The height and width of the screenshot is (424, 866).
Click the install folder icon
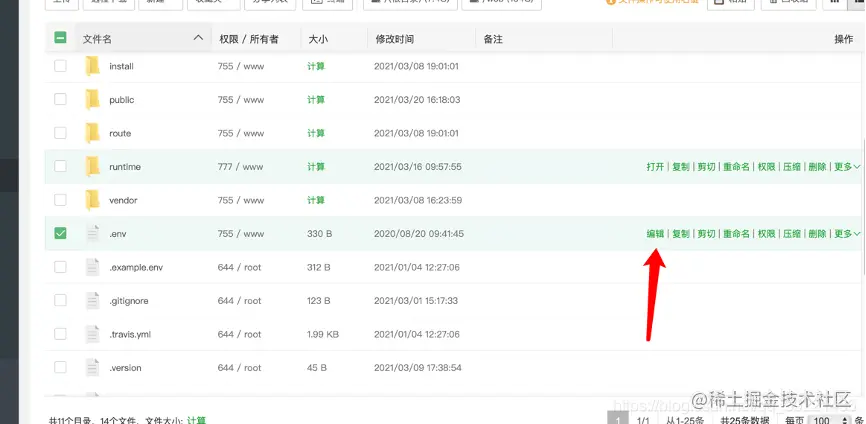tap(92, 66)
